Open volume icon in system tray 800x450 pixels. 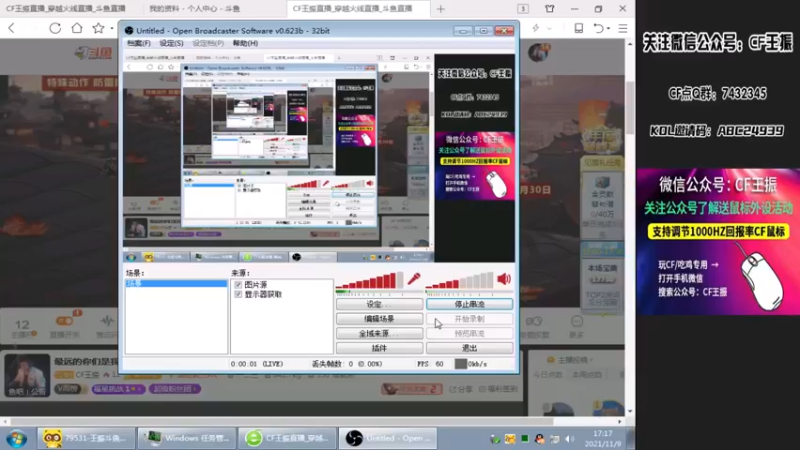click(x=570, y=439)
